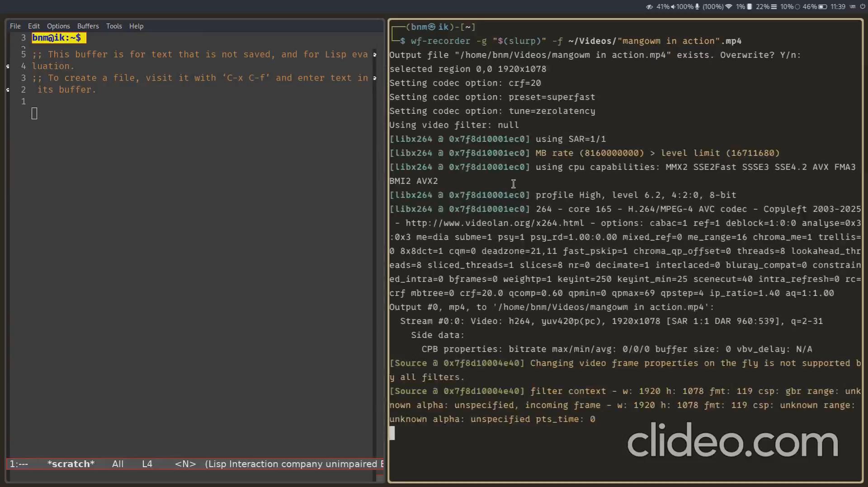
Task: Click the terminal block cursor
Action: (392, 433)
